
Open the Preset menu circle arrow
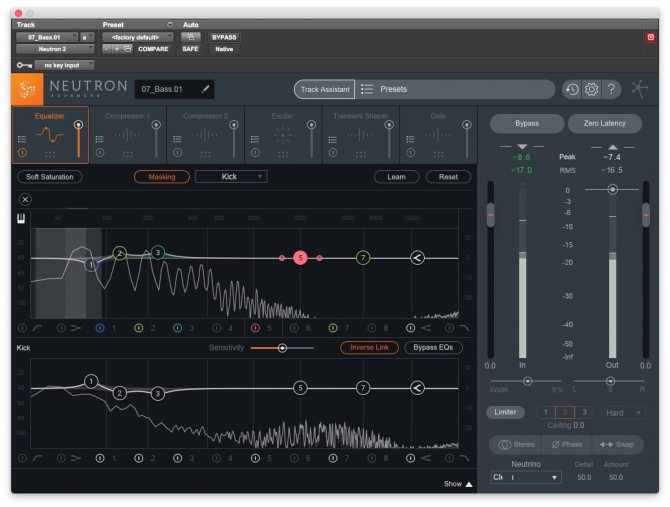tap(170, 25)
